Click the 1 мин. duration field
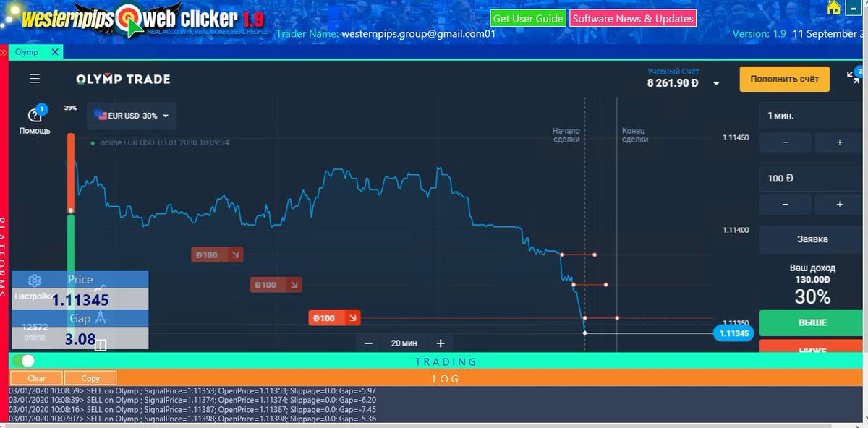This screenshot has height=428, width=868. tap(812, 116)
